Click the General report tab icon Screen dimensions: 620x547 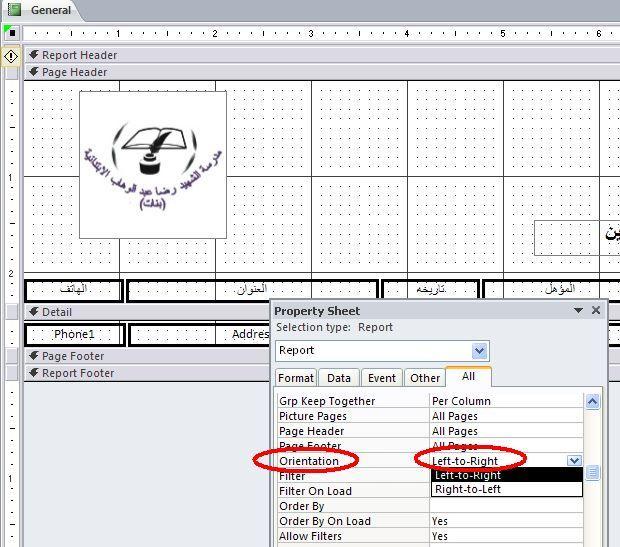tap(14, 9)
